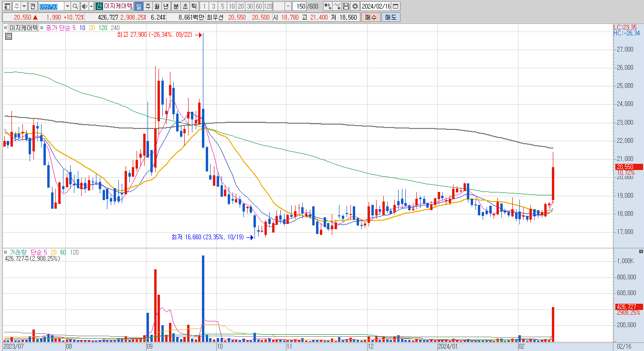Click the stock code field 099750
Screen dimensions: 644x351
click(x=51, y=6)
